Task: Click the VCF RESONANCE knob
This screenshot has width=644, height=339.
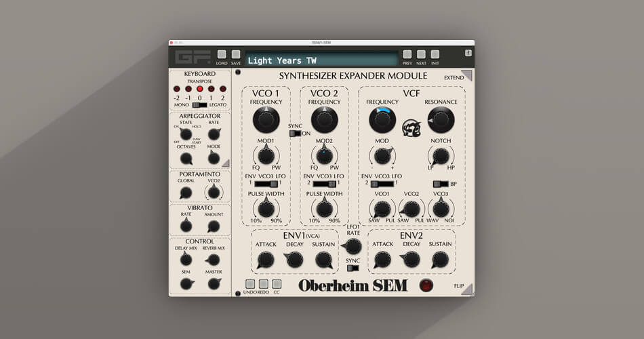Action: click(x=441, y=120)
